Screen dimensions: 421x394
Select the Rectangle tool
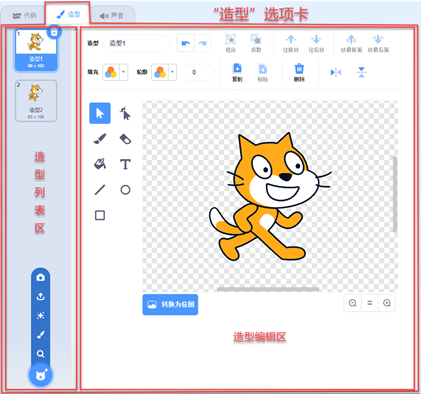pos(100,215)
